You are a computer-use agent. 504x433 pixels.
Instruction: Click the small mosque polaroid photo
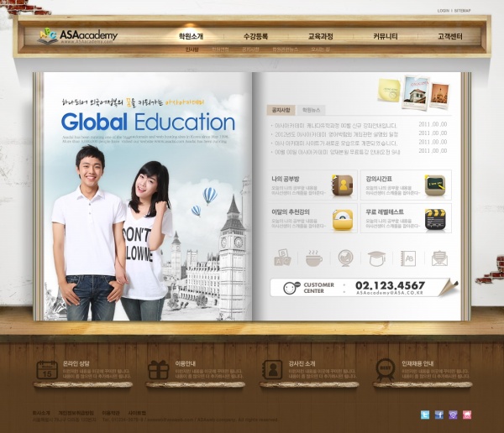[440, 95]
